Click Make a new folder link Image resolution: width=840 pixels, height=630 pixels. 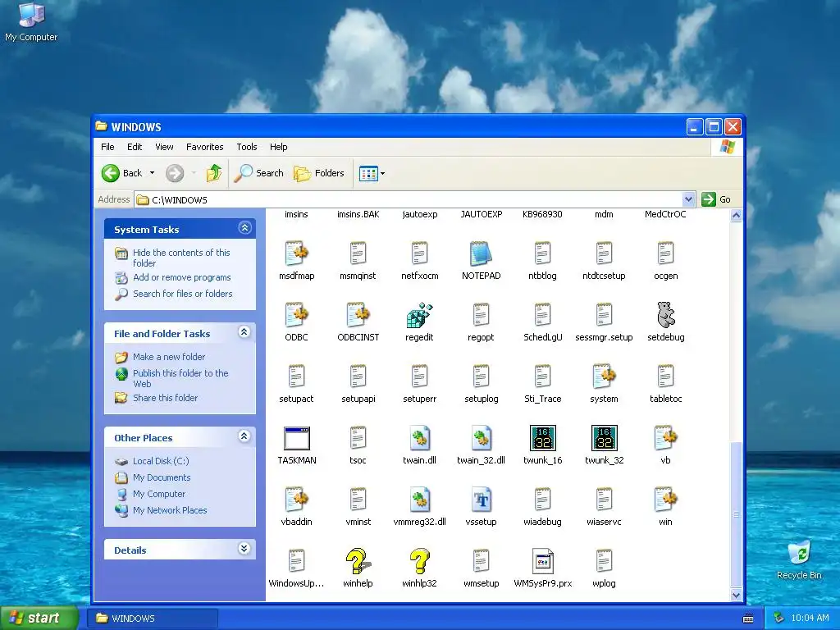pos(169,357)
